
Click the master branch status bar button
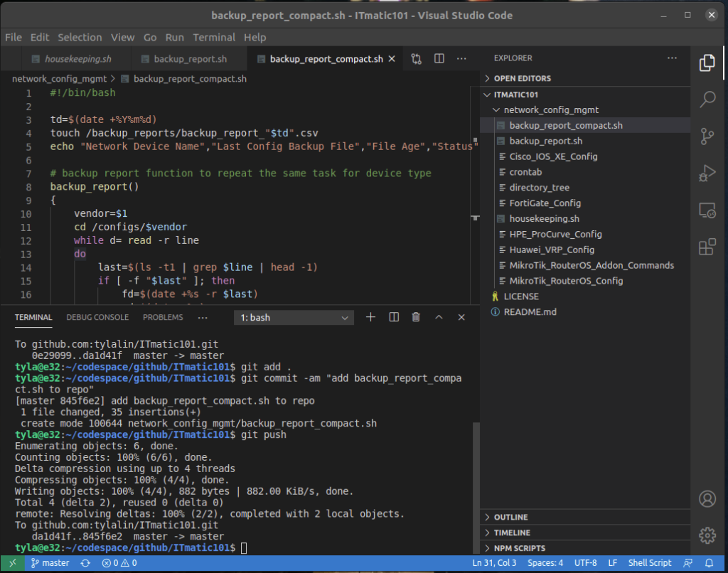(x=50, y=563)
